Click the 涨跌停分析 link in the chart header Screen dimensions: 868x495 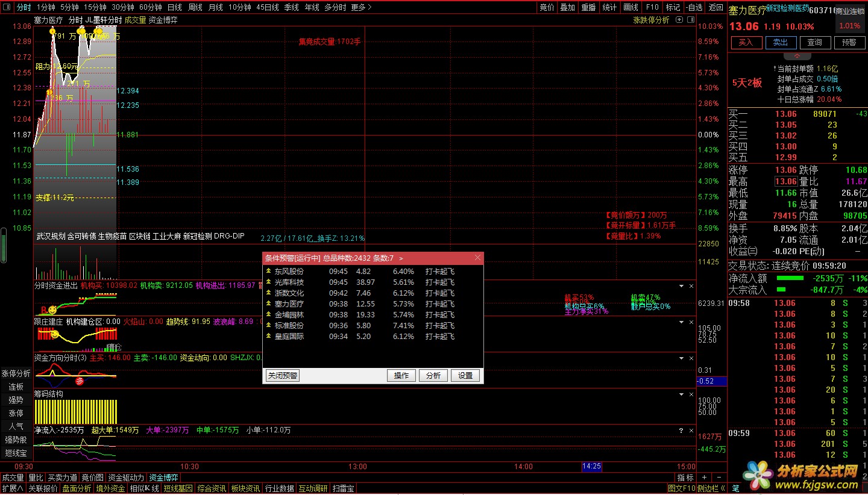tap(651, 20)
